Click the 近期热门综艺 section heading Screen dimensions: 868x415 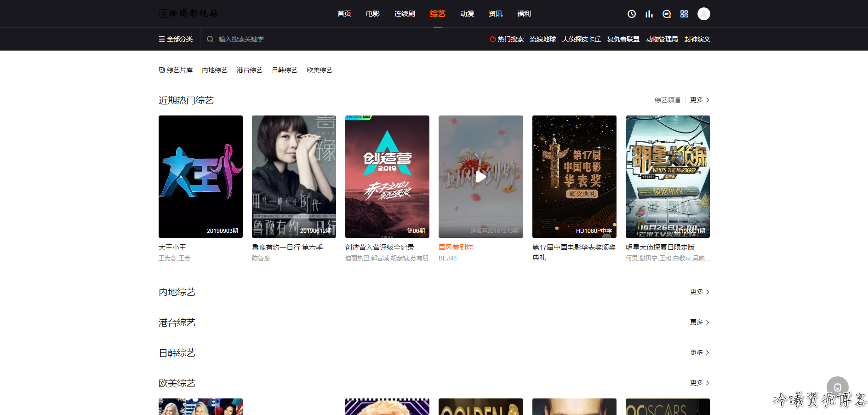point(186,100)
